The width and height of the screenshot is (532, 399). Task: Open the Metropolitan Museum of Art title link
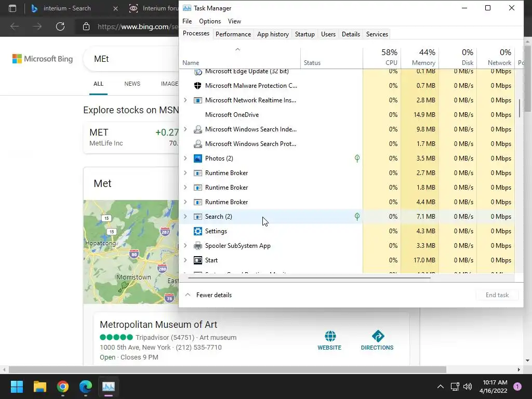click(x=158, y=325)
